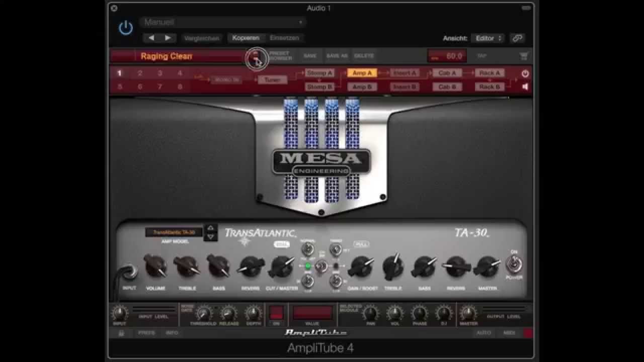Click the 60.0 BPM tempo display
This screenshot has height=362, width=644.
(447, 56)
